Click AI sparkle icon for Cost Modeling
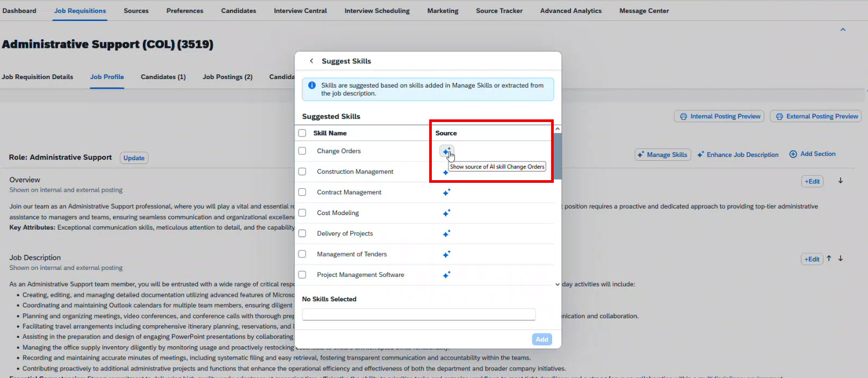 (446, 213)
